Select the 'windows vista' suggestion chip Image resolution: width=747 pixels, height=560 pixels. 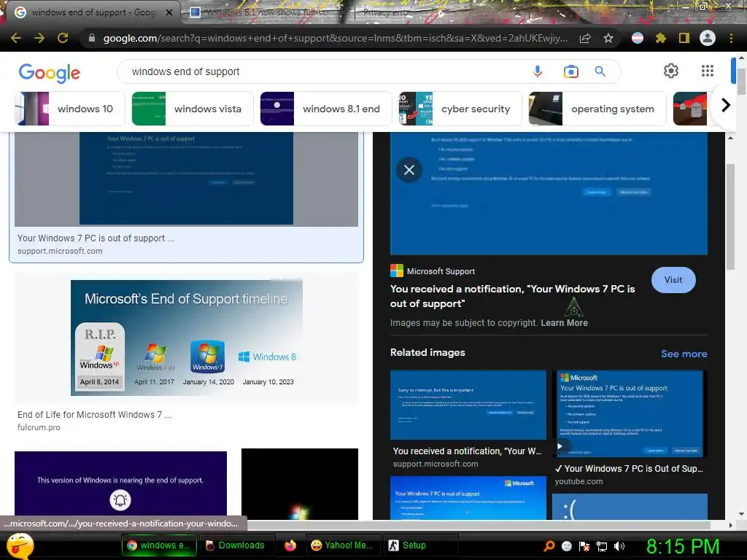click(x=193, y=109)
